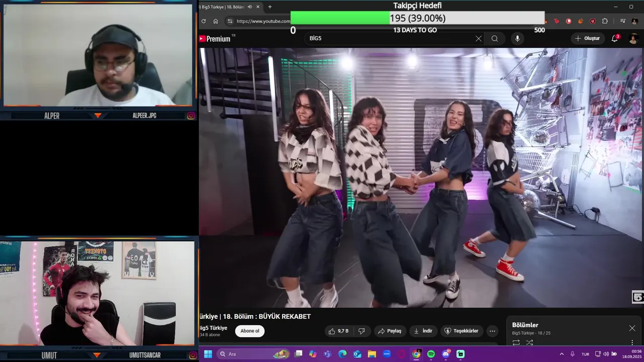Click the taskbar Ara search box
The width and height of the screenshot is (644, 362).
click(254, 354)
